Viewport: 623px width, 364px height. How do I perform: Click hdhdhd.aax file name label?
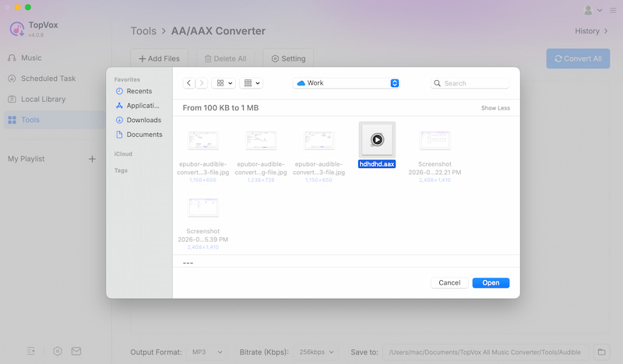click(x=377, y=164)
